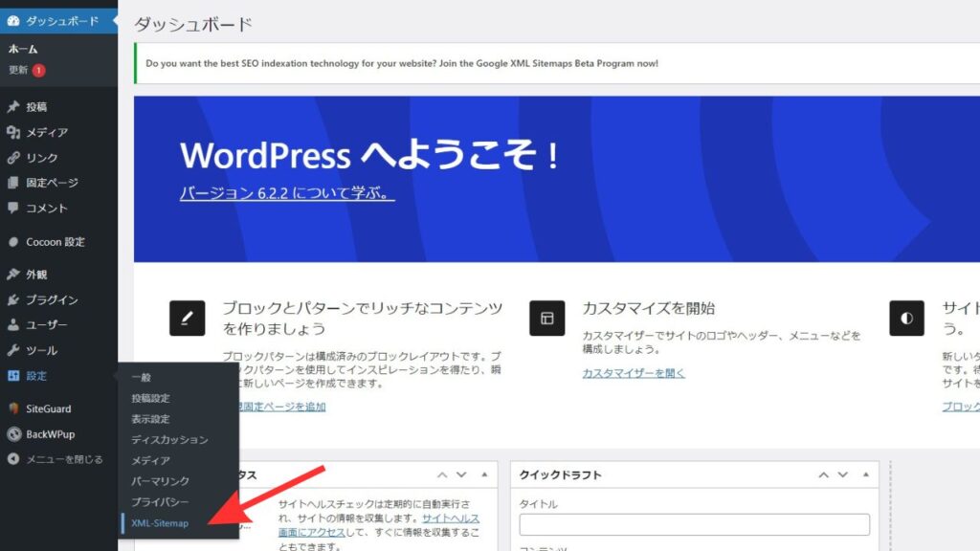Click the speech bubble icon beside コメント
Image resolution: width=980 pixels, height=551 pixels.
point(13,208)
